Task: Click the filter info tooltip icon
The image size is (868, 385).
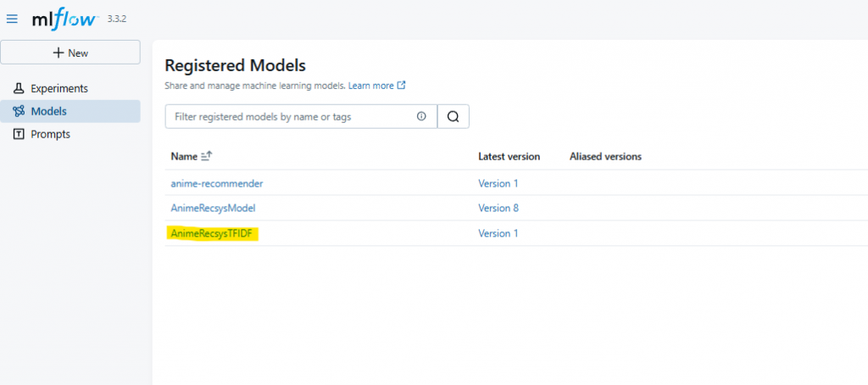Action: pyautogui.click(x=421, y=116)
